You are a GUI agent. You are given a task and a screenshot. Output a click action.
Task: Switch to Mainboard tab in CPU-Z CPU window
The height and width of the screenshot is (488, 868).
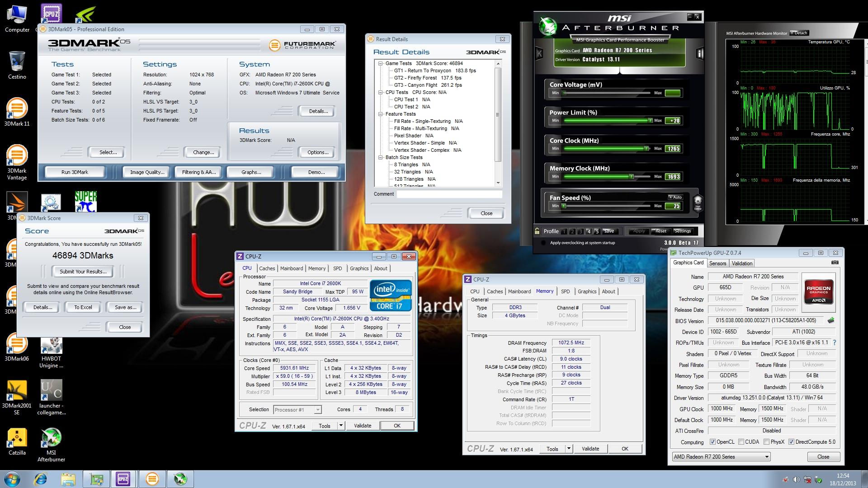[292, 268]
